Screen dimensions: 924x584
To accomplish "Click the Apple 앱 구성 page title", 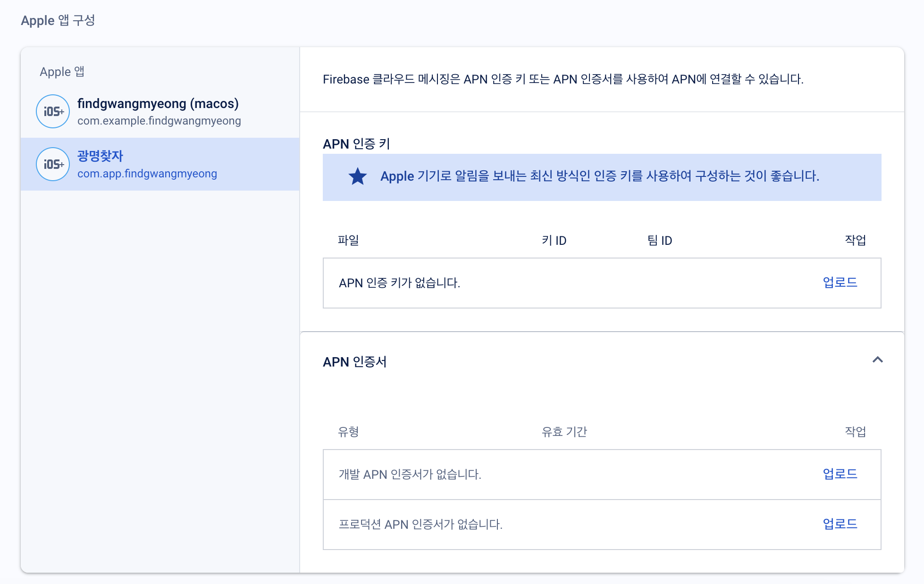I will (58, 21).
